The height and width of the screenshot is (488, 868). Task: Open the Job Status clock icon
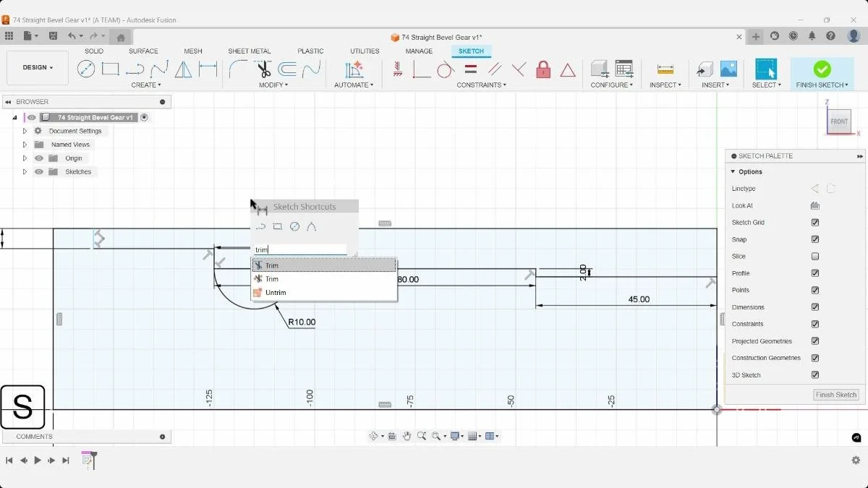(793, 35)
